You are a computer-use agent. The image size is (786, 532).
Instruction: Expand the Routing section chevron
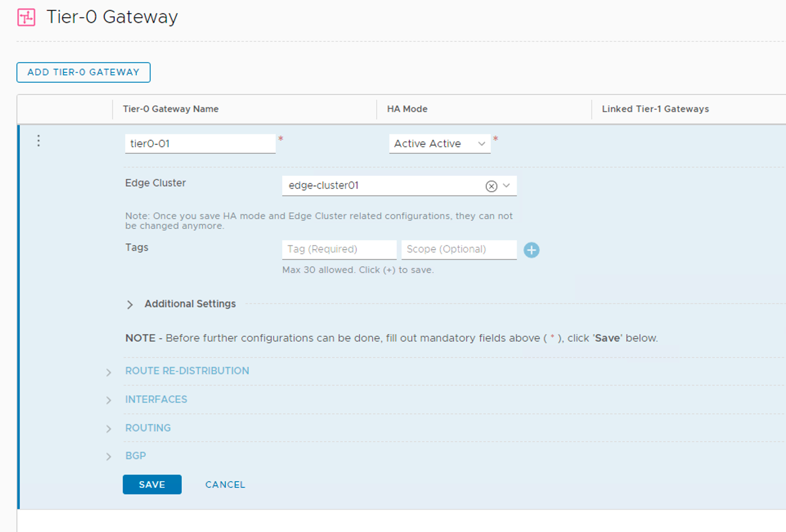tap(108, 429)
